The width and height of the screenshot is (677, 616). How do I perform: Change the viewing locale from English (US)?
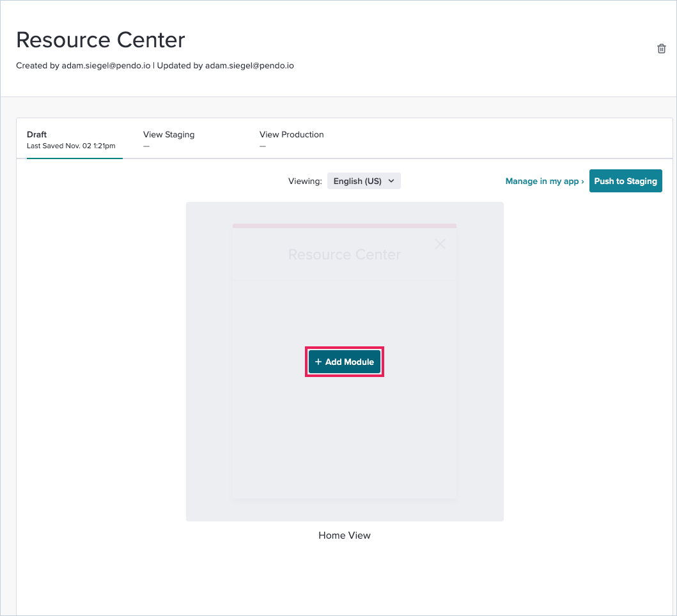pyautogui.click(x=364, y=181)
